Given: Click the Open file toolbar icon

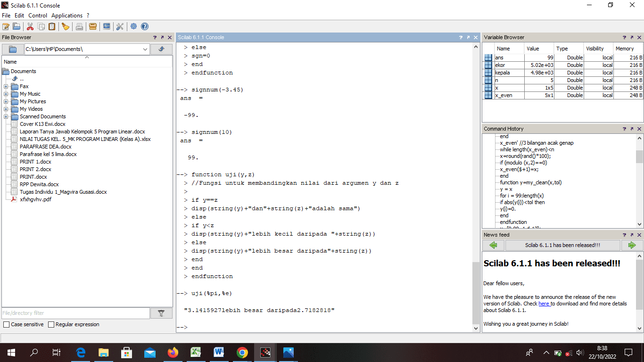Looking at the screenshot, I should pos(17,26).
